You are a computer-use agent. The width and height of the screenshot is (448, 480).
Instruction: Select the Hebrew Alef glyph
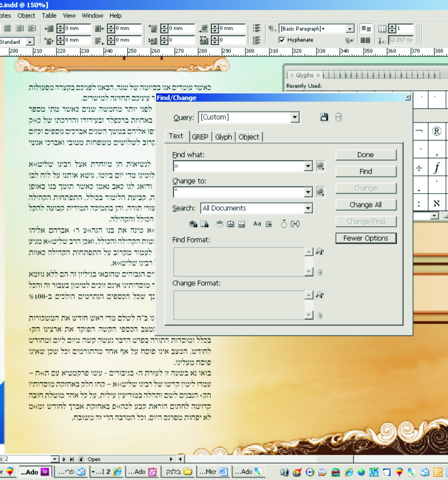pos(436,204)
